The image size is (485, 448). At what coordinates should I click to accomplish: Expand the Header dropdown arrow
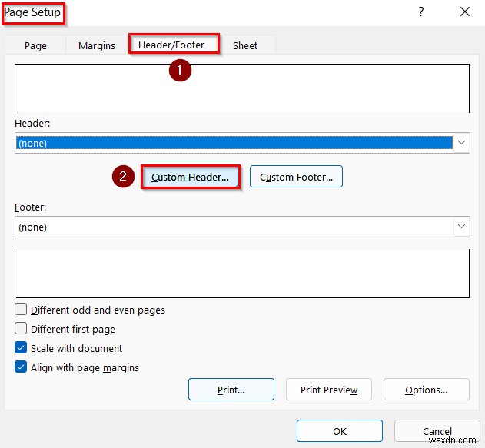pos(461,143)
